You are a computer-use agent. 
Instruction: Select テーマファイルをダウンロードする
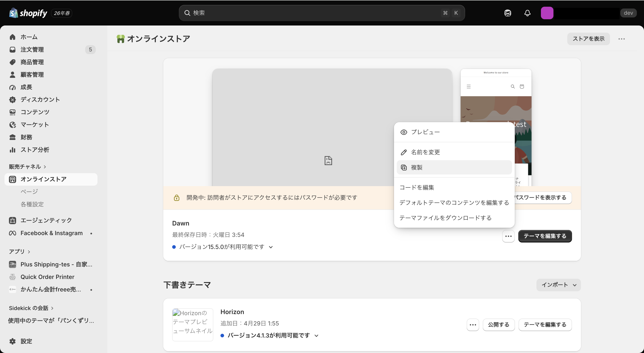tap(454, 218)
